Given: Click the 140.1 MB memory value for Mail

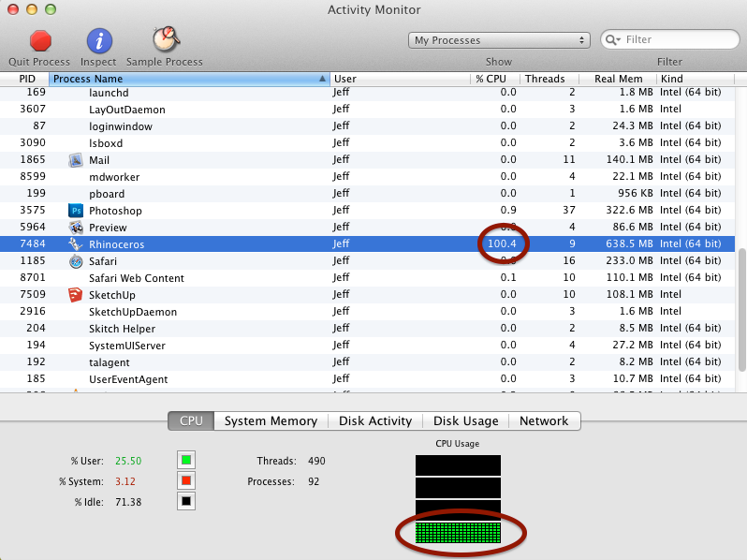Looking at the screenshot, I should [629, 159].
